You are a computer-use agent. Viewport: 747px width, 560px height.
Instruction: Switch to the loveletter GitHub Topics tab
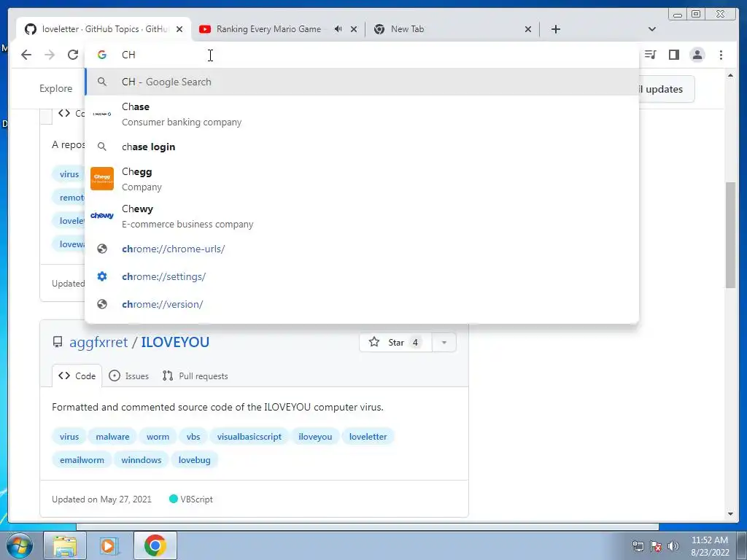coord(104,29)
